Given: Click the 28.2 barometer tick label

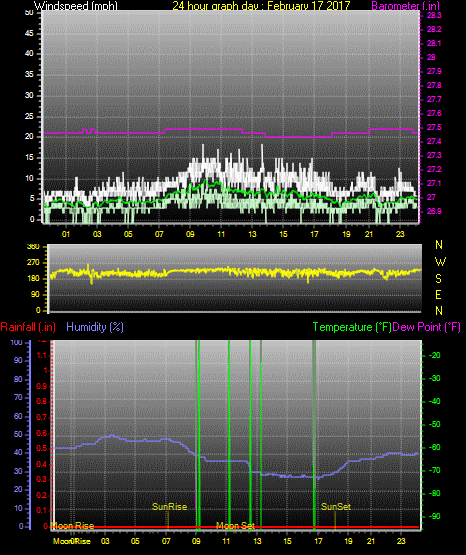Looking at the screenshot, I should pyautogui.click(x=434, y=29).
